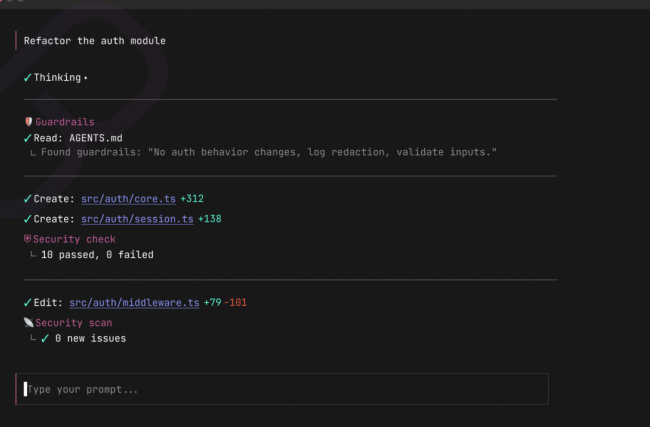Focus the "Type your prompt..." input field
The image size is (650, 433).
point(282,389)
